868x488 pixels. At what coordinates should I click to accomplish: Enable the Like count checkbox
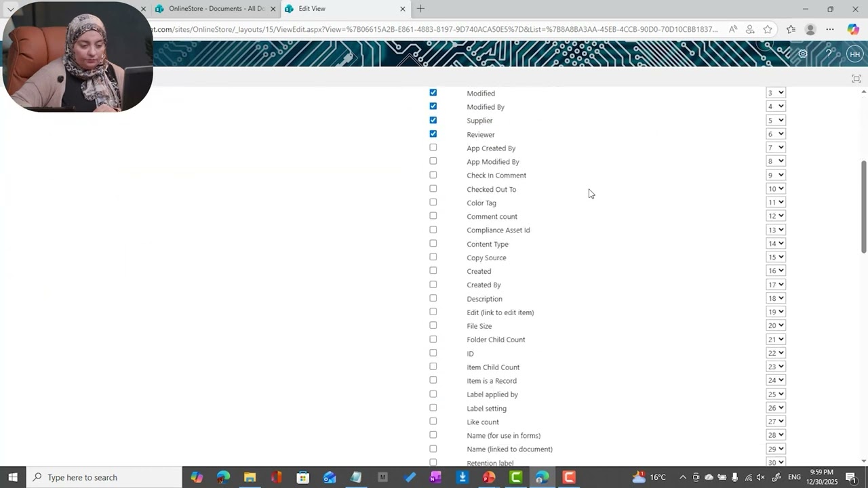click(433, 422)
